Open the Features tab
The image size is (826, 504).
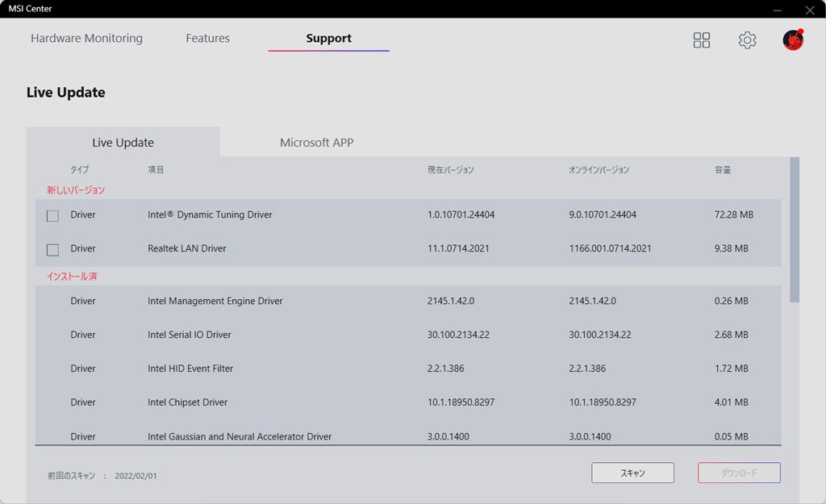pos(207,39)
